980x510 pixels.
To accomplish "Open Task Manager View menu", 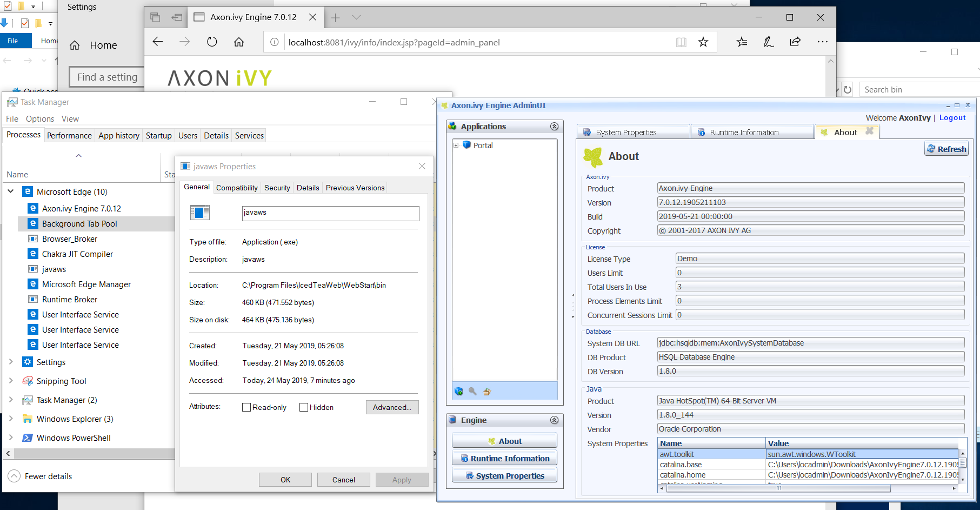I will click(70, 119).
